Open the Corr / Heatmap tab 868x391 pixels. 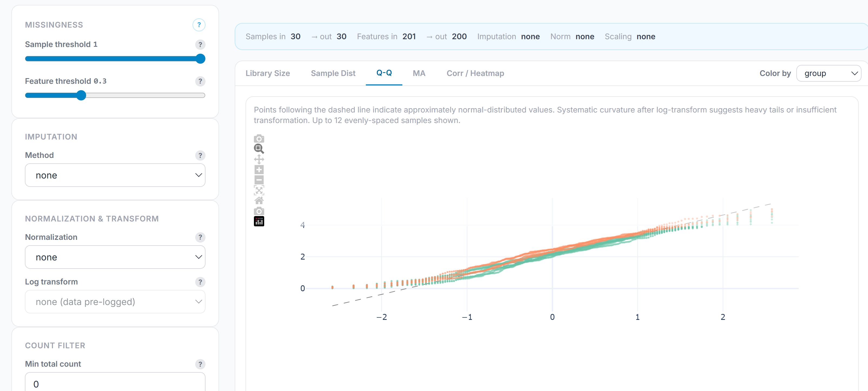(475, 73)
